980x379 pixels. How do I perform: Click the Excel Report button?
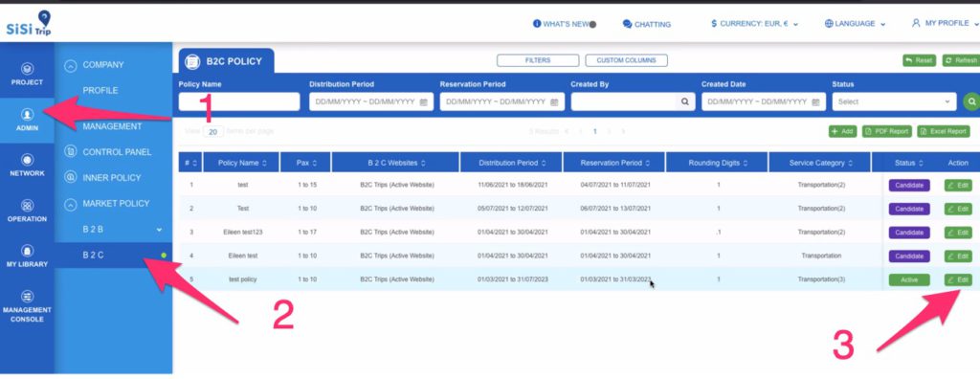point(943,131)
